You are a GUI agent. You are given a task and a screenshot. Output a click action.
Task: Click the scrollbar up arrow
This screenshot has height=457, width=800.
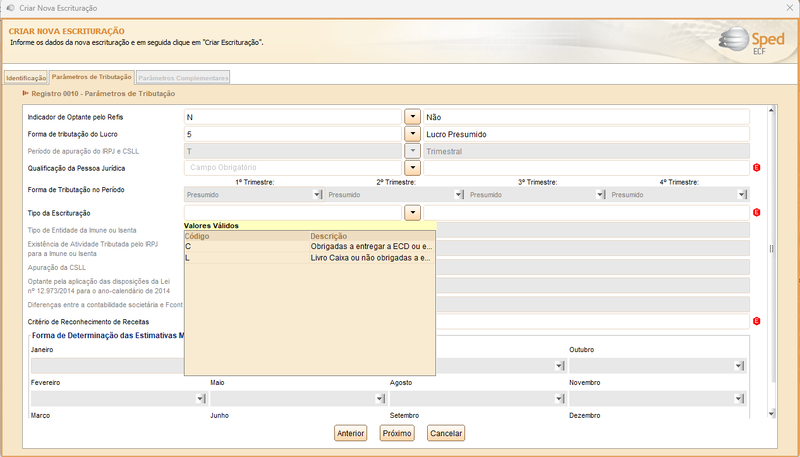point(771,110)
